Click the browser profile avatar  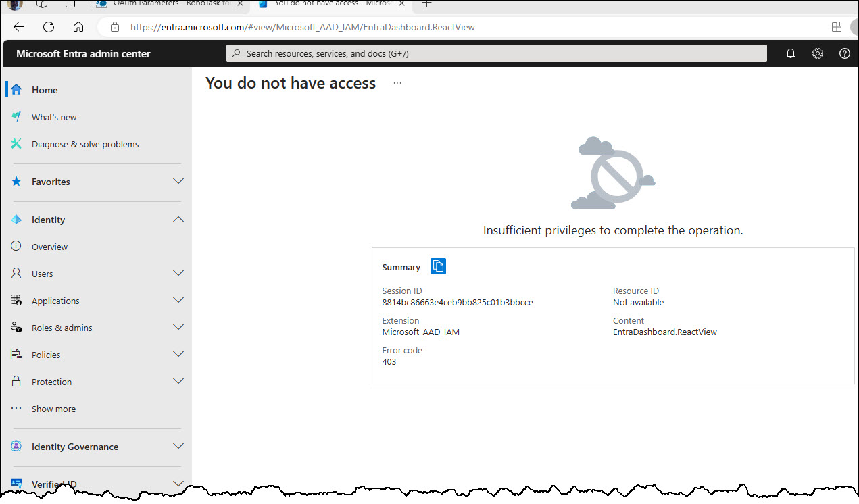15,4
